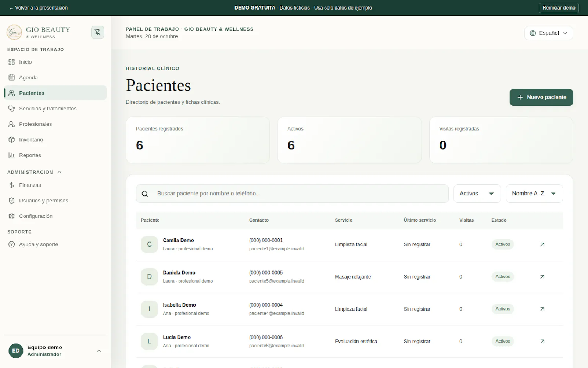Open Isabella Demo's record arrow icon
Viewport: 588px width, 368px height.
point(542,309)
